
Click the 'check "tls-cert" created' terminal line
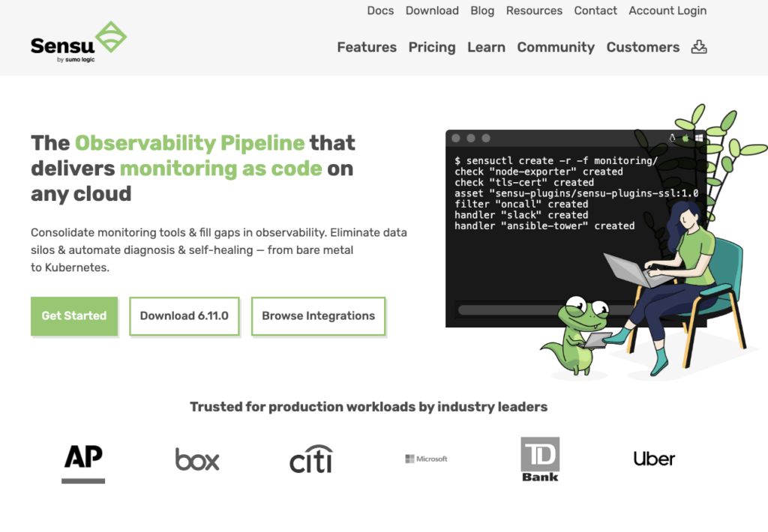(524, 182)
